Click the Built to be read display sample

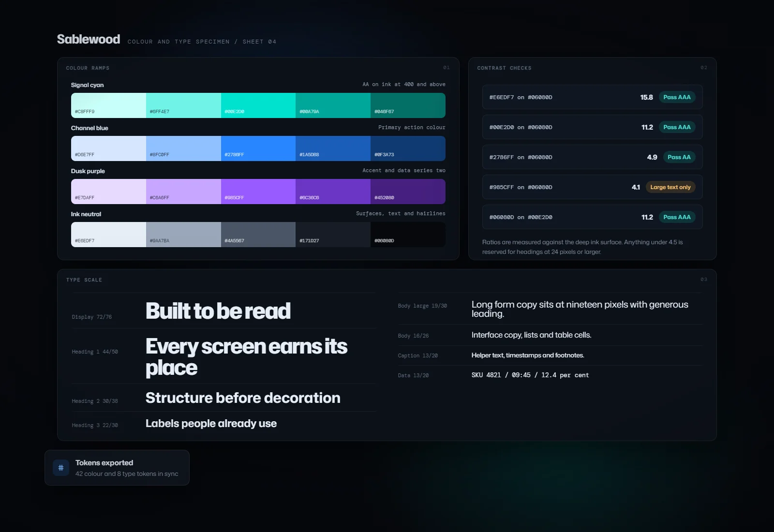point(218,311)
